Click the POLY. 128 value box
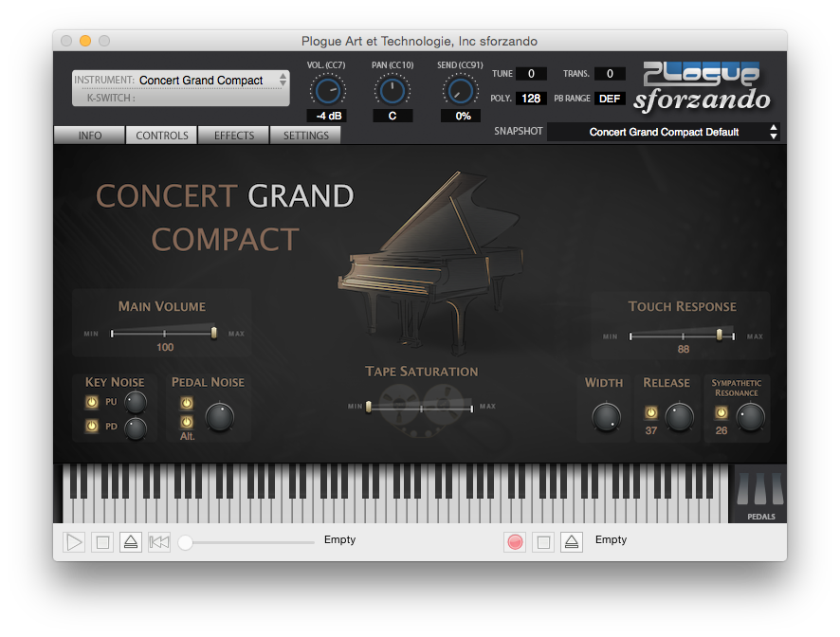 tap(531, 98)
